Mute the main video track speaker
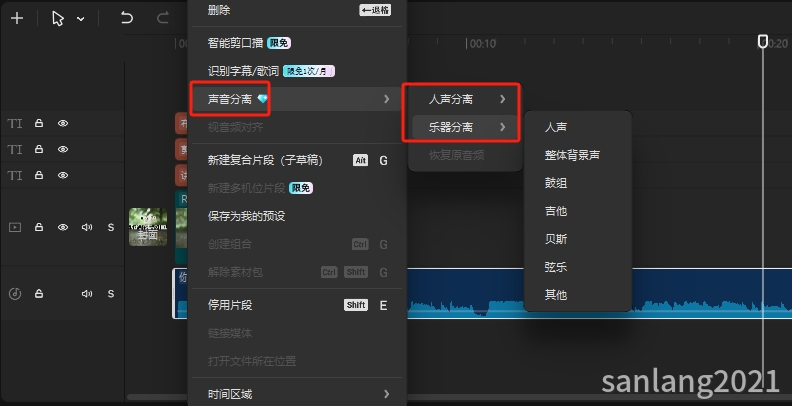 87,227
